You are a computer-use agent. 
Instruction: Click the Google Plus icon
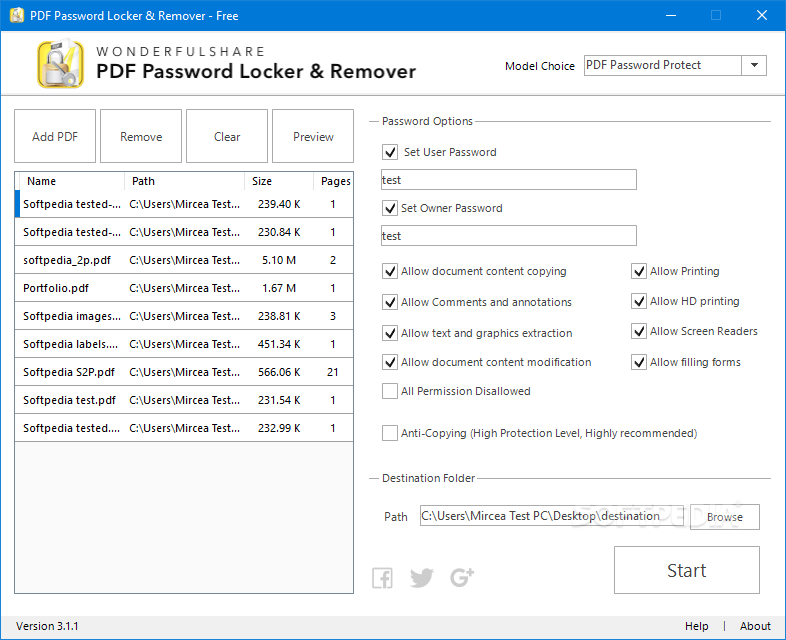(x=462, y=577)
